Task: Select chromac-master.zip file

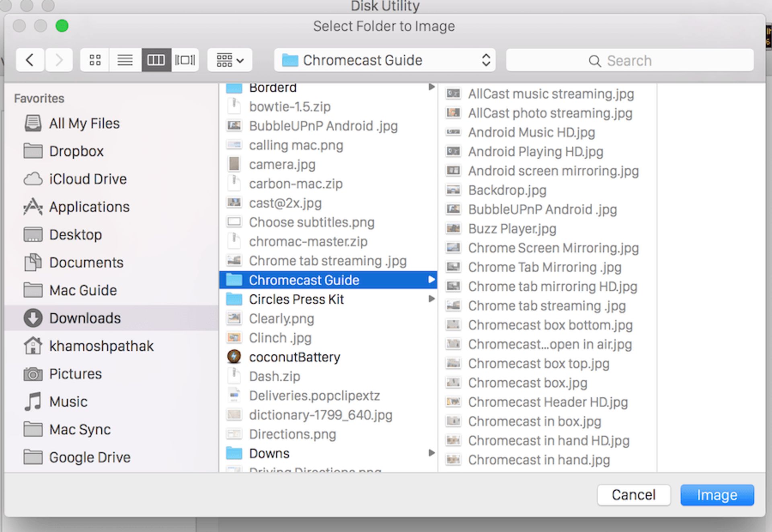Action: [x=328, y=242]
